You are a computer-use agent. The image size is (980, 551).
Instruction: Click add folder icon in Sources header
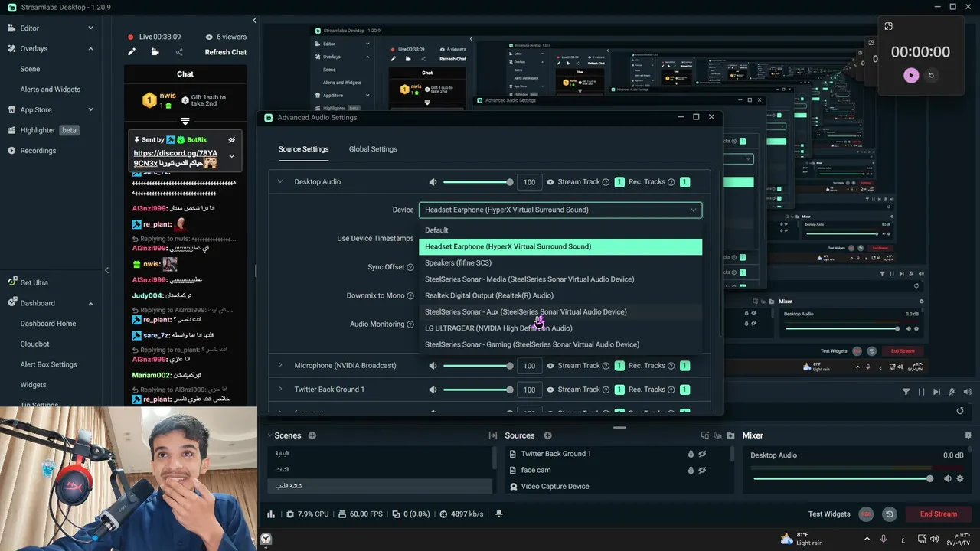730,435
